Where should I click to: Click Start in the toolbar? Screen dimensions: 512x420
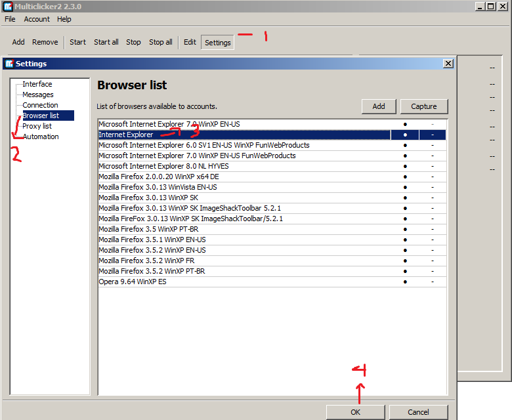[77, 42]
